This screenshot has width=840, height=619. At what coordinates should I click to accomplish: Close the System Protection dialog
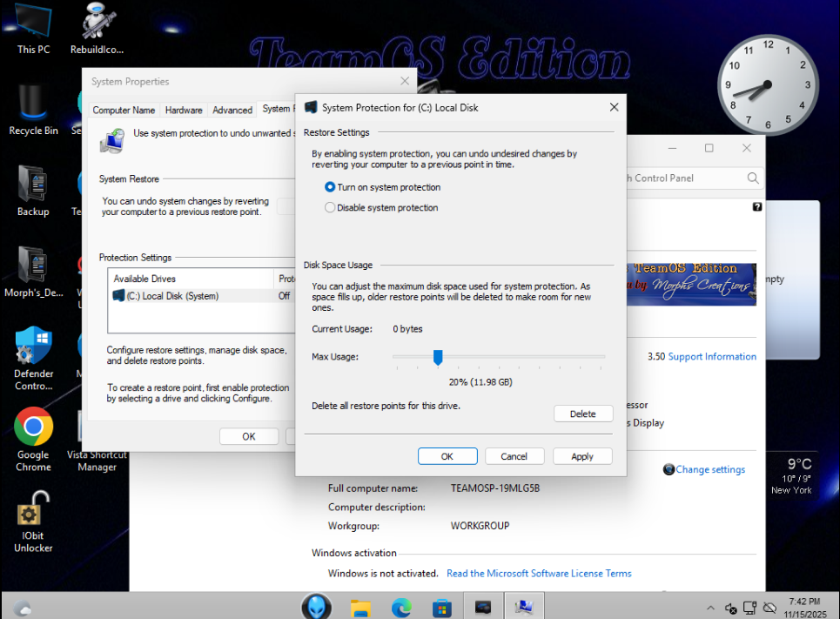614,107
